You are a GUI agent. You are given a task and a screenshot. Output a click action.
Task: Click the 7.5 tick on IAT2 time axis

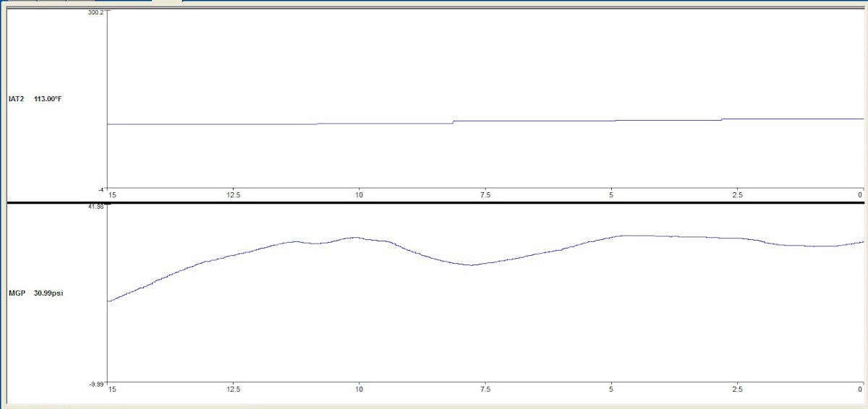click(x=485, y=195)
